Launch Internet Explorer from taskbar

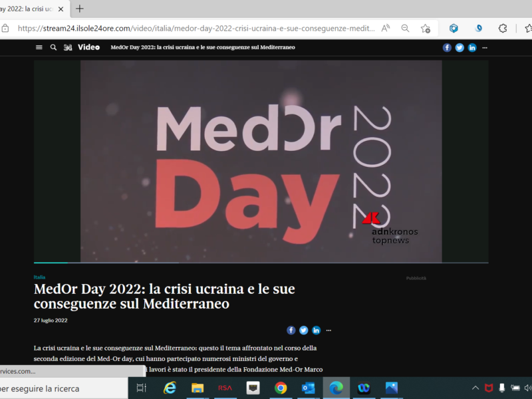[170, 388]
